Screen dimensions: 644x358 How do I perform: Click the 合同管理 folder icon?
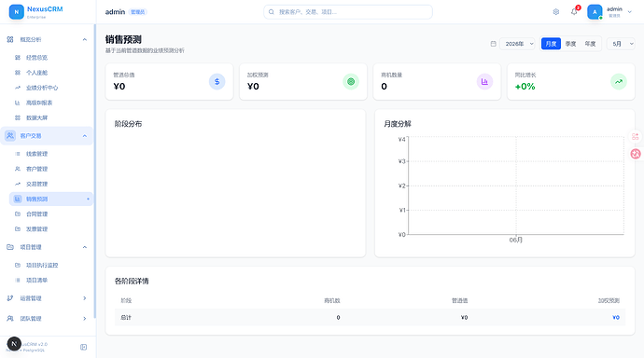18,214
